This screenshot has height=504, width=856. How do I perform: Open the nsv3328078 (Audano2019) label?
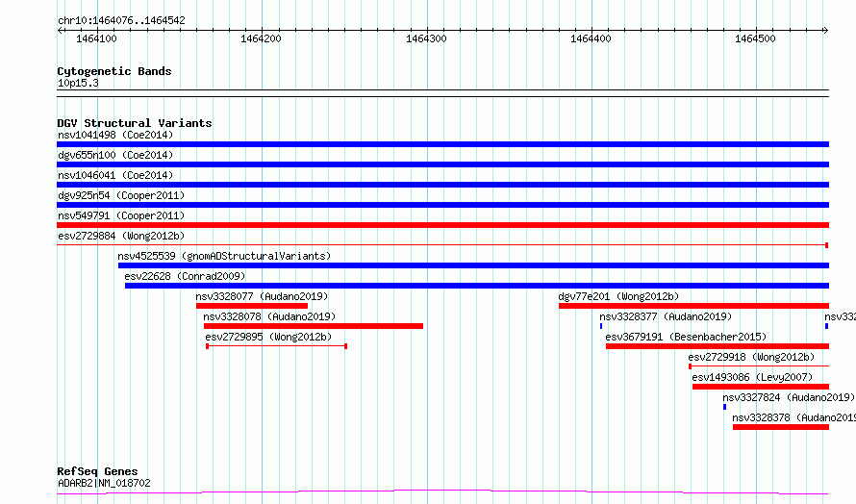[269, 316]
